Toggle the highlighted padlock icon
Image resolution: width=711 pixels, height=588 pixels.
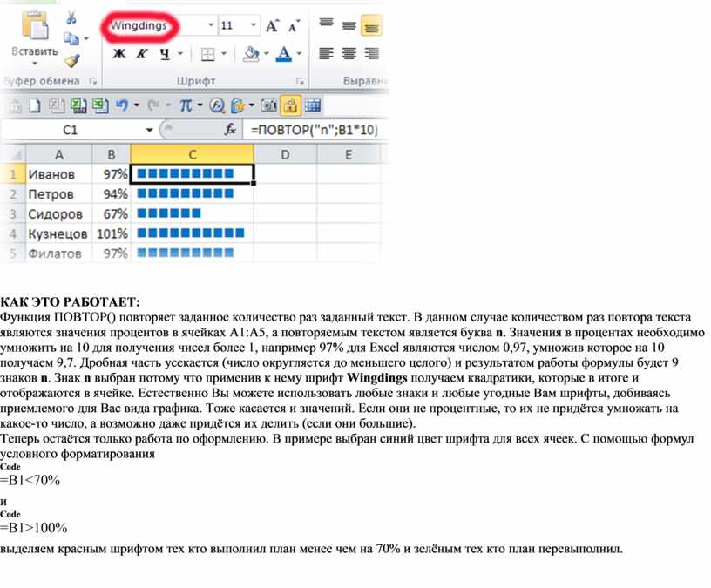click(290, 105)
